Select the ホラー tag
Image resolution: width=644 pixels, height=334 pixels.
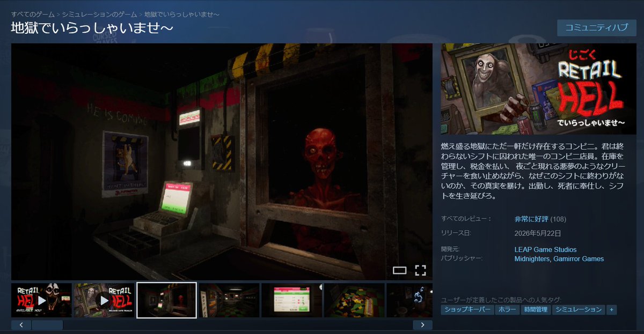pyautogui.click(x=507, y=310)
